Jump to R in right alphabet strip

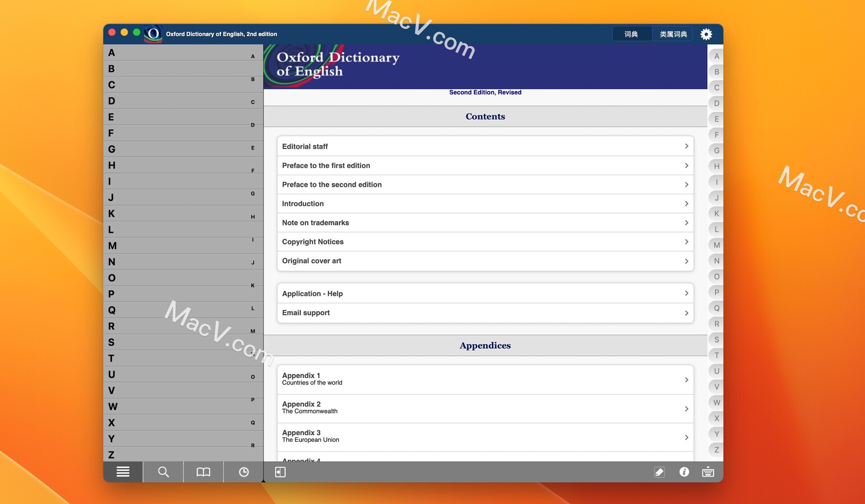pos(716,324)
